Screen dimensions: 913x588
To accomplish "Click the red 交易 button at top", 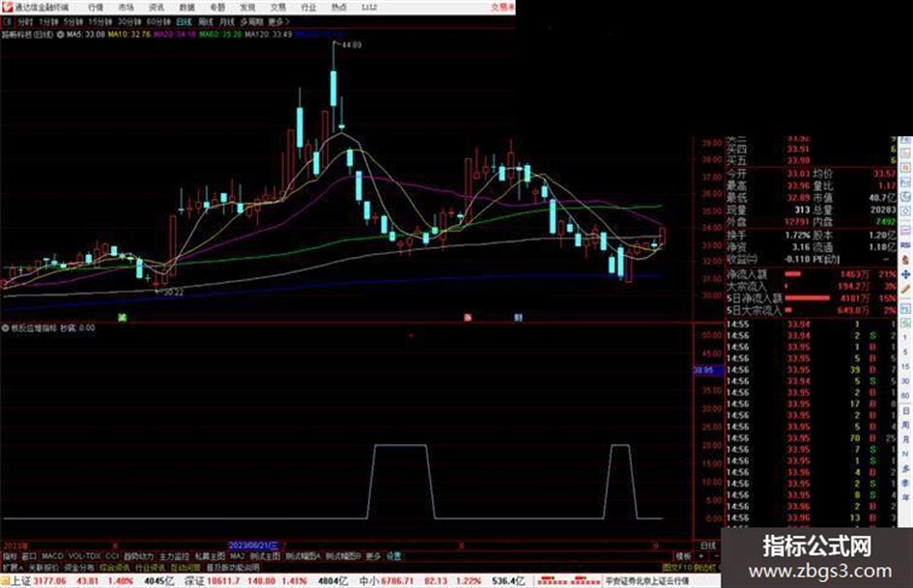I will (502, 8).
